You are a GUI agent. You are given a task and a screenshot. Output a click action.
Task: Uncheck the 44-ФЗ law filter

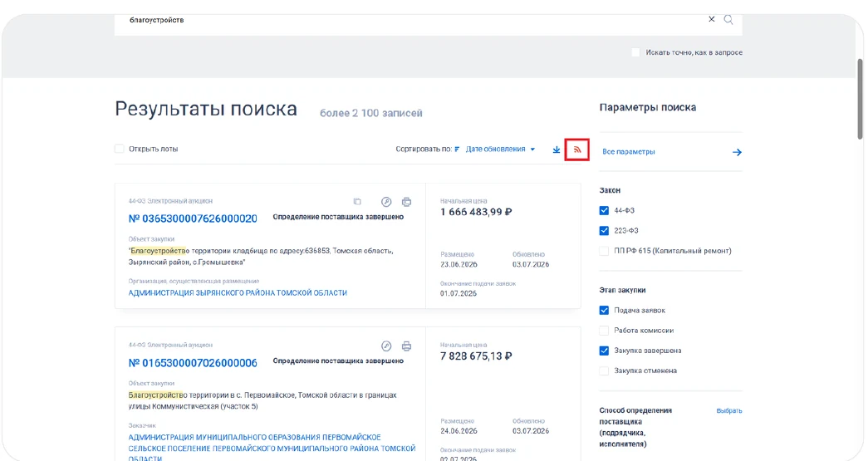tap(604, 211)
